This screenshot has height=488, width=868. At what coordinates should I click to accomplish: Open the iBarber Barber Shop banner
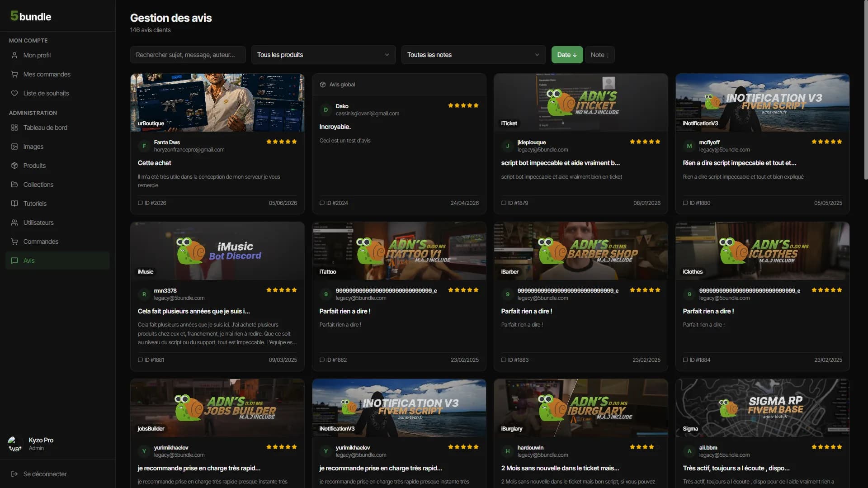click(x=581, y=251)
